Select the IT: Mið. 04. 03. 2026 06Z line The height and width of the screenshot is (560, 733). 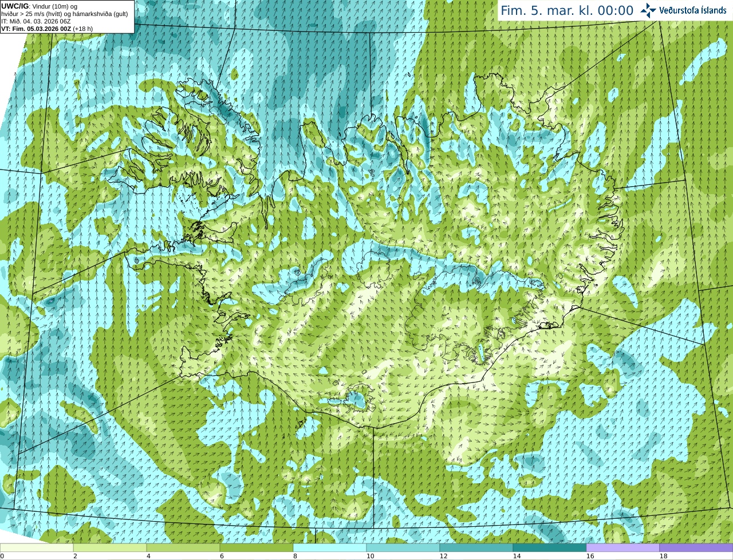36,21
